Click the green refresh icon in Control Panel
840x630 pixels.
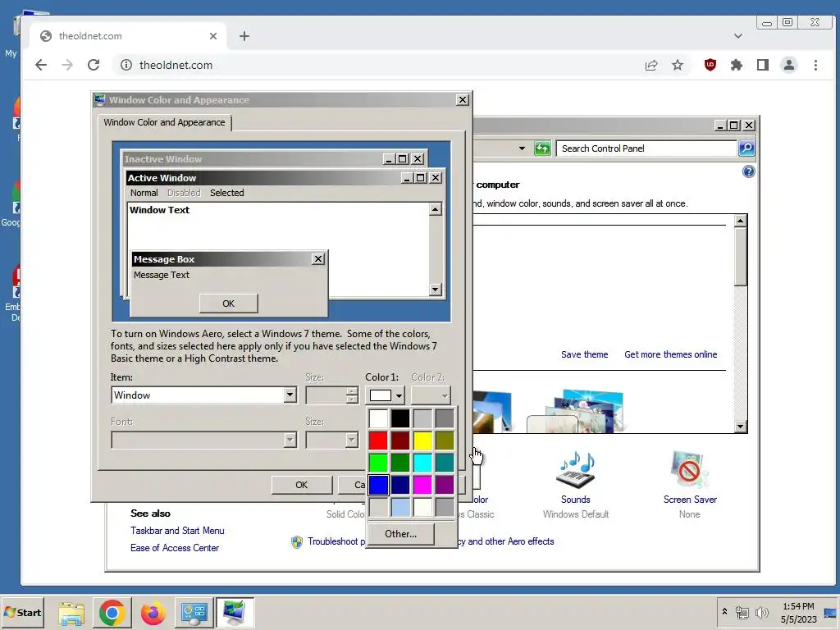coord(542,148)
